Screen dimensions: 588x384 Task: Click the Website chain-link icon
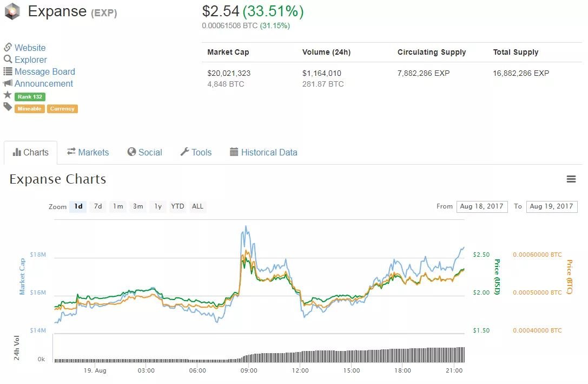8,47
